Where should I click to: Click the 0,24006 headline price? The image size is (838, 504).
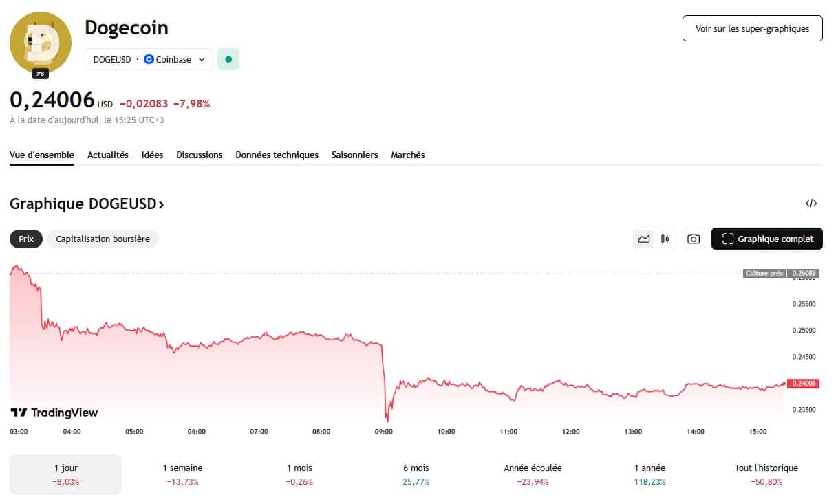coord(52,100)
